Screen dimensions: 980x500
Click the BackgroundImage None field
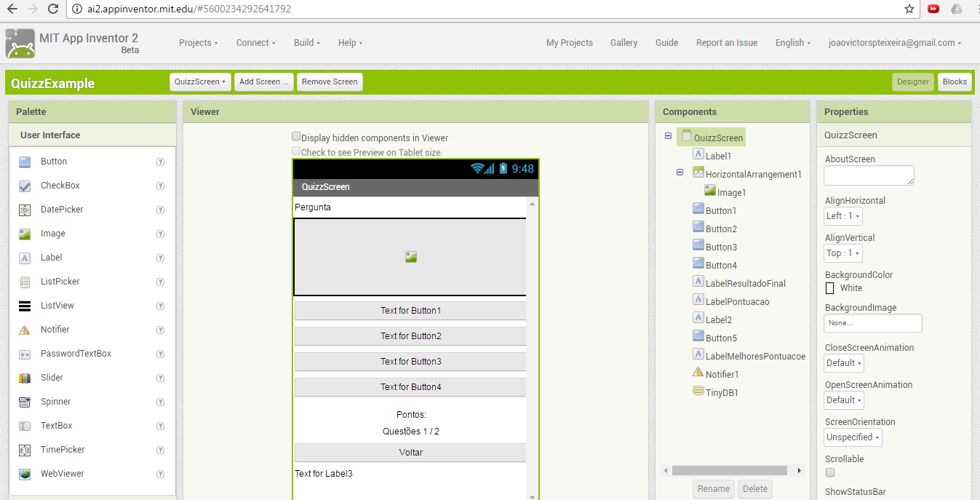[873, 323]
